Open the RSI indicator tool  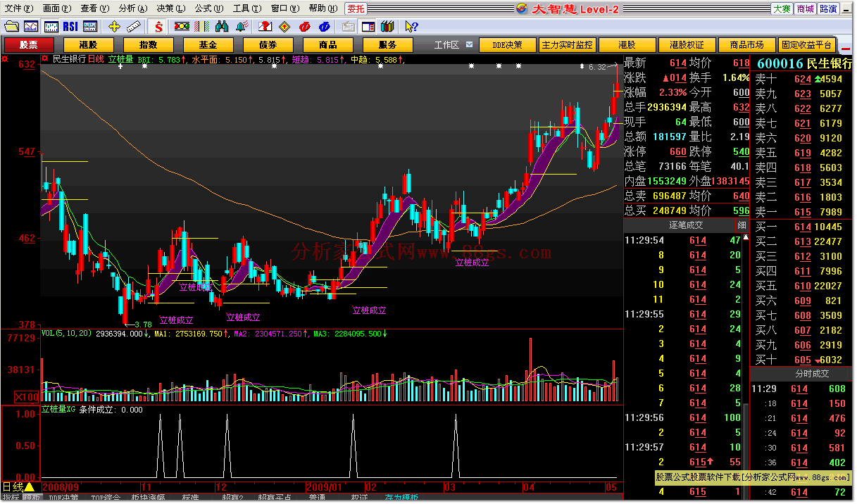(70, 27)
